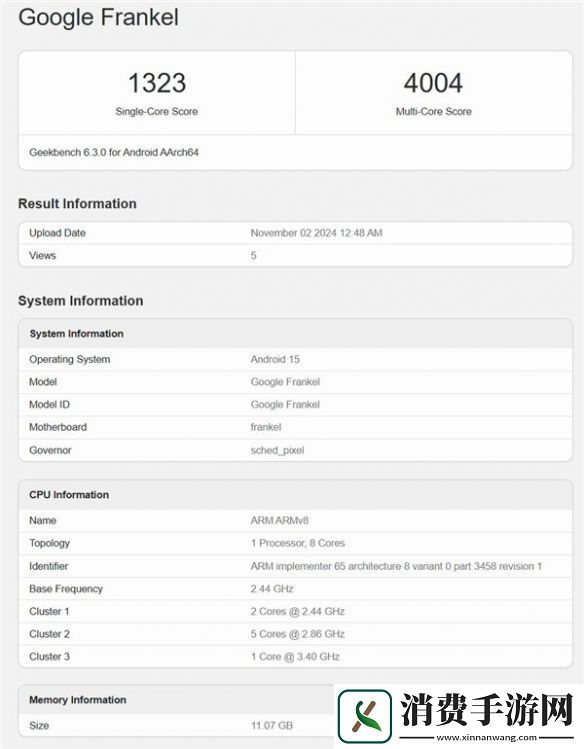The image size is (584, 749).
Task: Click the sched_pixel governor value
Action: coord(277,450)
